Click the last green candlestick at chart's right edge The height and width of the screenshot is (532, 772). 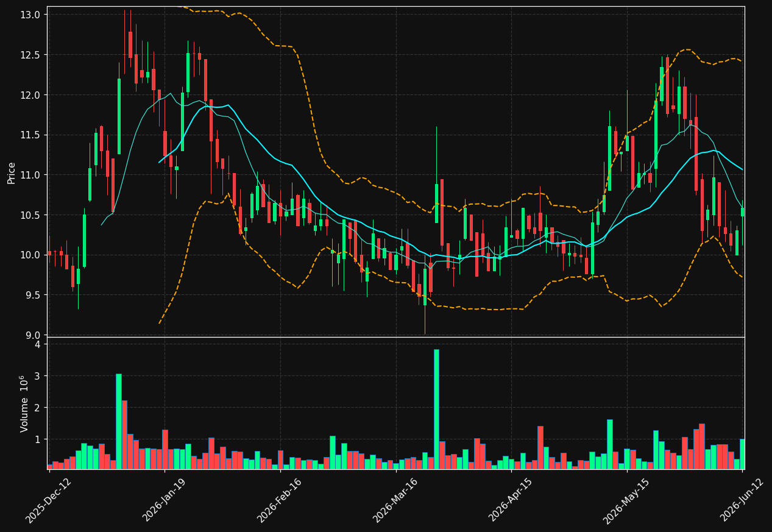click(742, 212)
